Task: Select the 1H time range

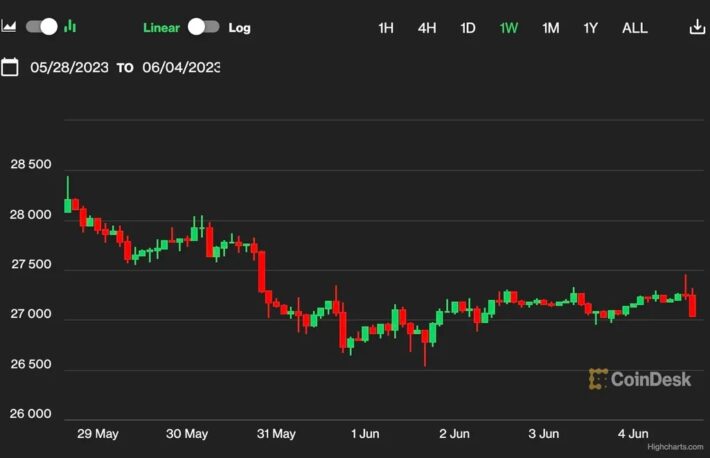Action: click(x=386, y=28)
